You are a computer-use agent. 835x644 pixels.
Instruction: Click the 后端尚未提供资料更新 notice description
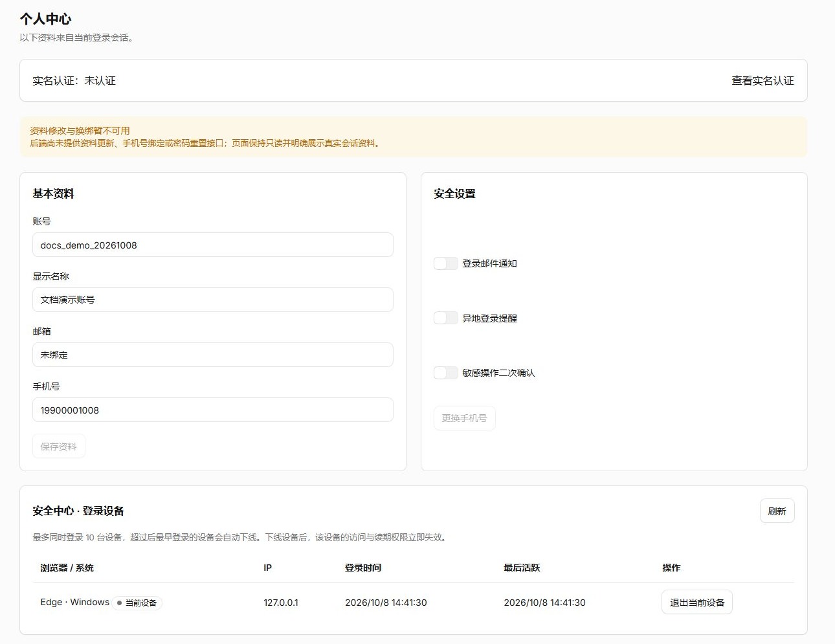pyautogui.click(x=206, y=143)
